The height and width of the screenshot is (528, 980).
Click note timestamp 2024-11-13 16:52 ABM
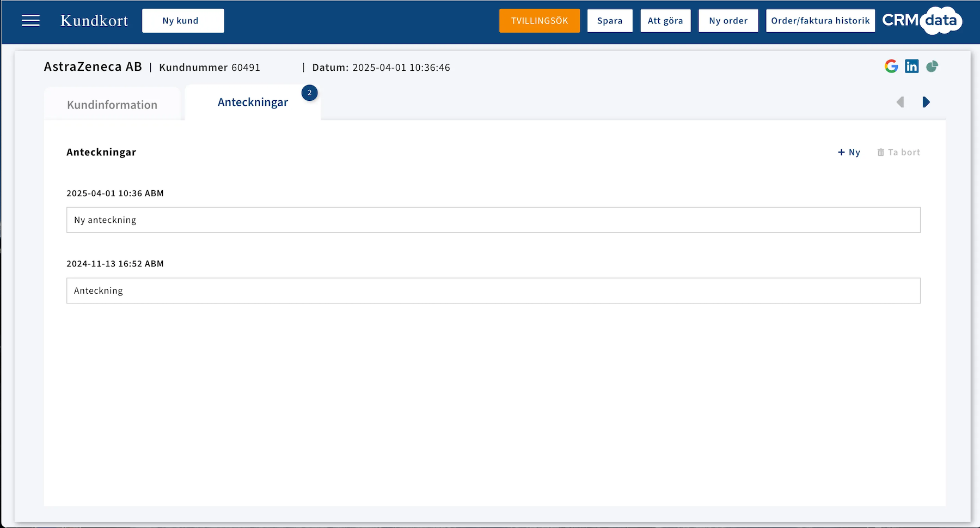click(115, 264)
